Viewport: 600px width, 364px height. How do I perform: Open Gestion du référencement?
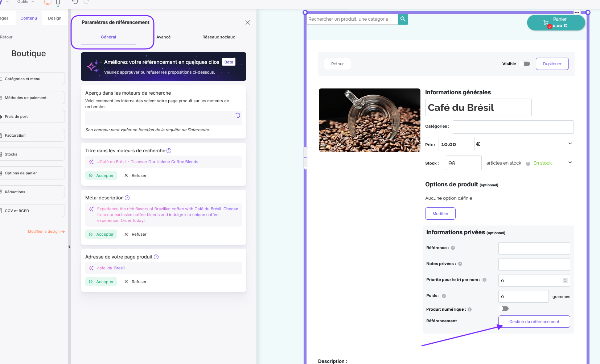pos(534,322)
